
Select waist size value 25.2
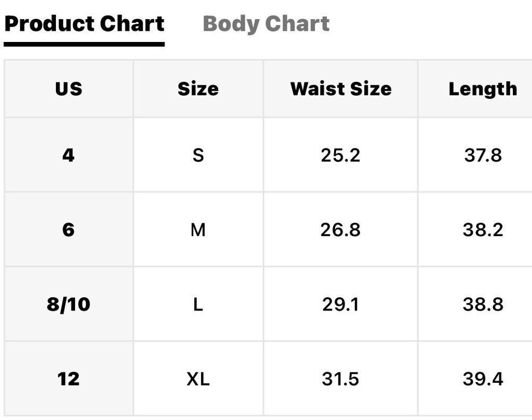pos(340,155)
